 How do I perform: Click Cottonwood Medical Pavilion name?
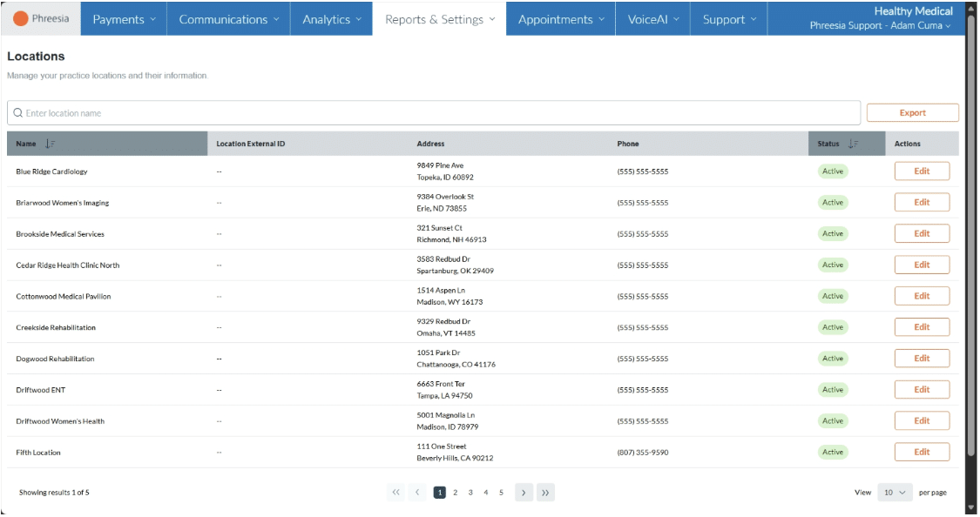click(63, 297)
